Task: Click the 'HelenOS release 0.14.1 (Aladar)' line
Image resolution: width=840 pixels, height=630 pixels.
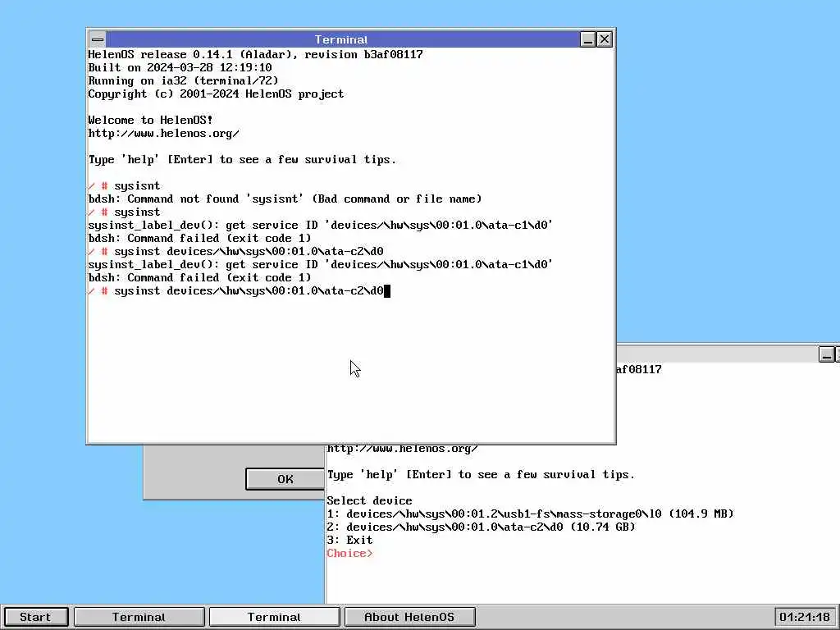Action: 256,55
